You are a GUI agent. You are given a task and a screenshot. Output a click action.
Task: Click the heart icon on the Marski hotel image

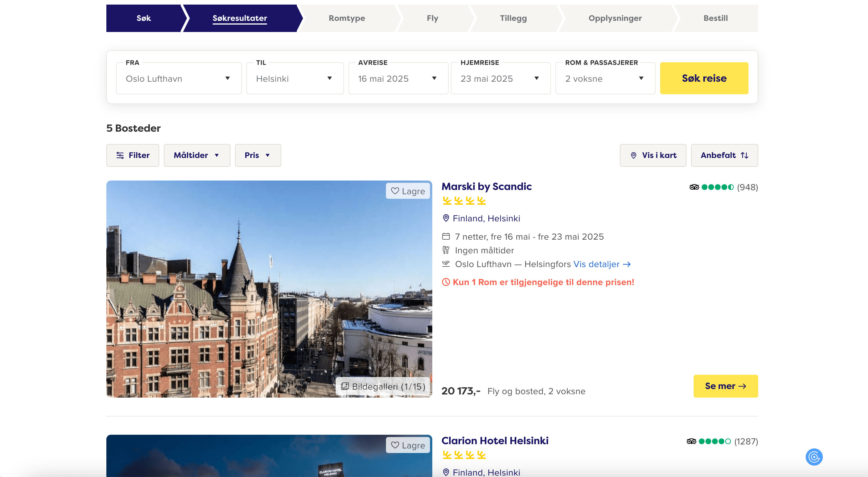[395, 191]
